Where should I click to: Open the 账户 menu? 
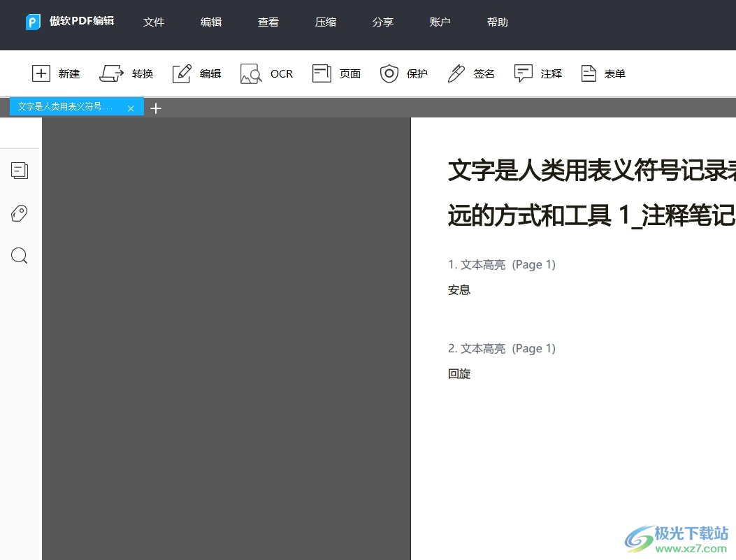440,22
